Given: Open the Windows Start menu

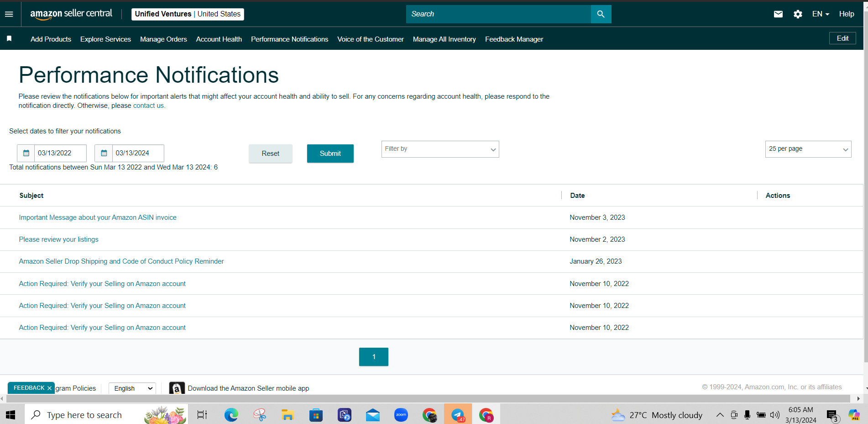Looking at the screenshot, I should (10, 415).
